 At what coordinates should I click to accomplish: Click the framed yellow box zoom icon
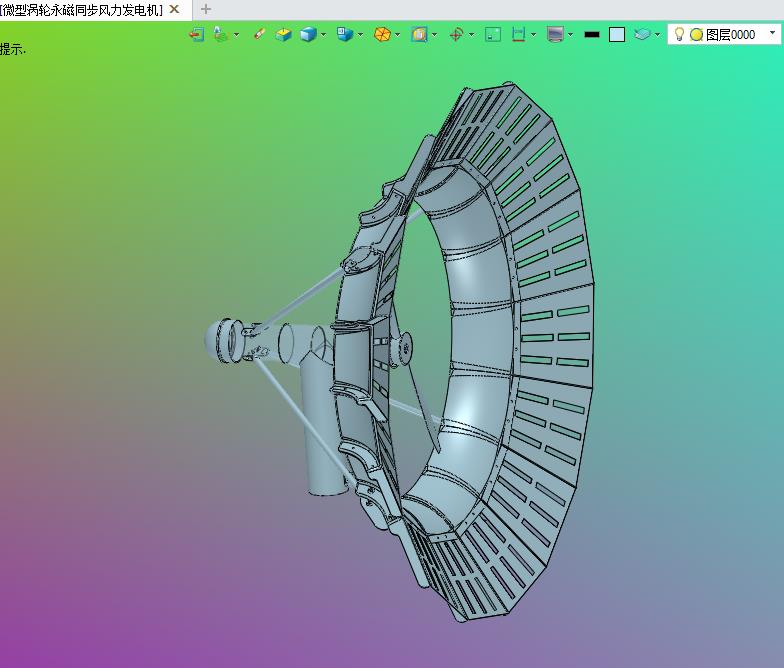coord(419,34)
